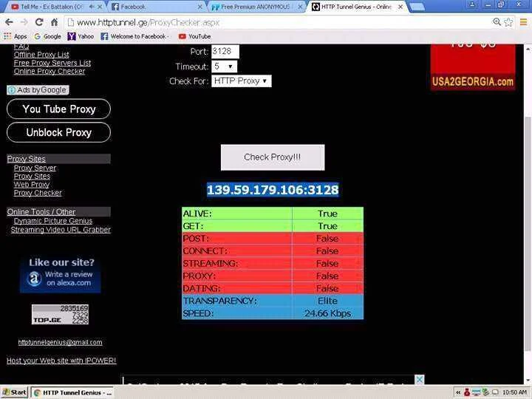The image size is (532, 399).
Task: Open Host your Web site with IPOWER link
Action: 61,361
